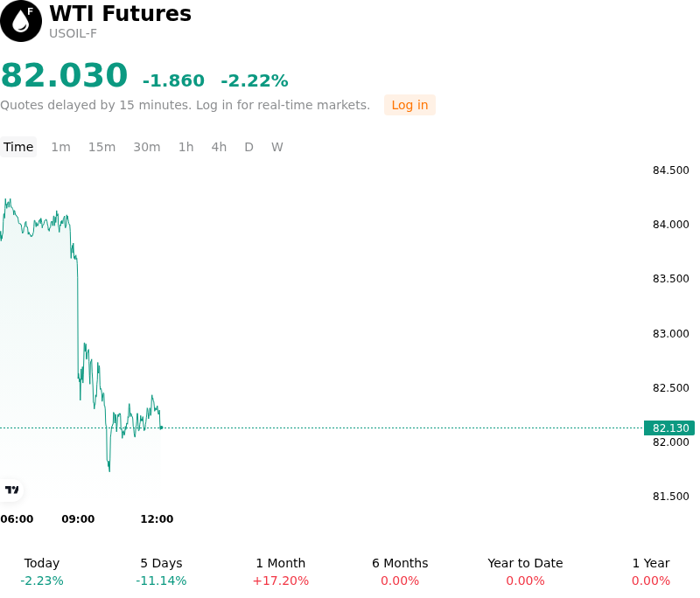Choose the 1h chart interval
The width and height of the screenshot is (700, 598).
(186, 147)
